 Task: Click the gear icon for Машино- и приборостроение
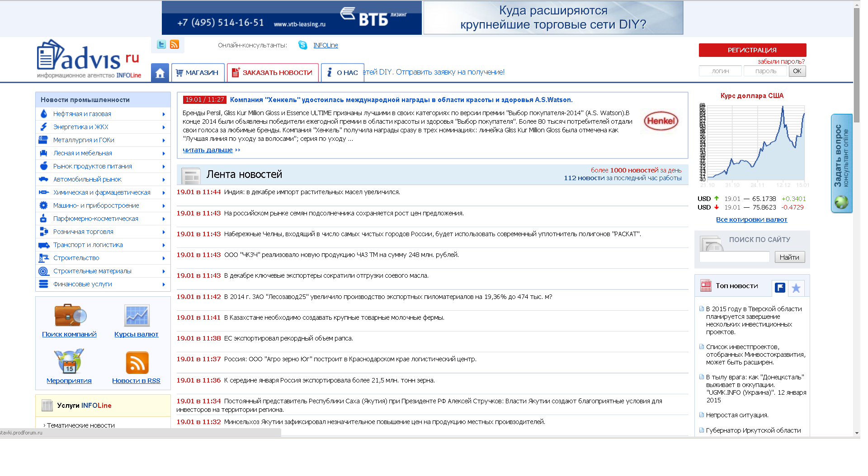[x=43, y=205]
